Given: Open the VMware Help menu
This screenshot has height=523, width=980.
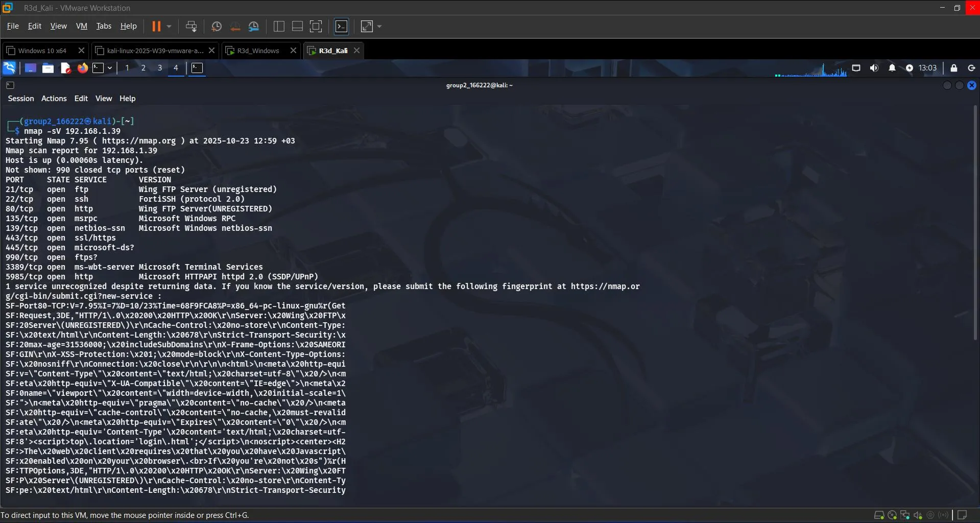Looking at the screenshot, I should coord(129,26).
